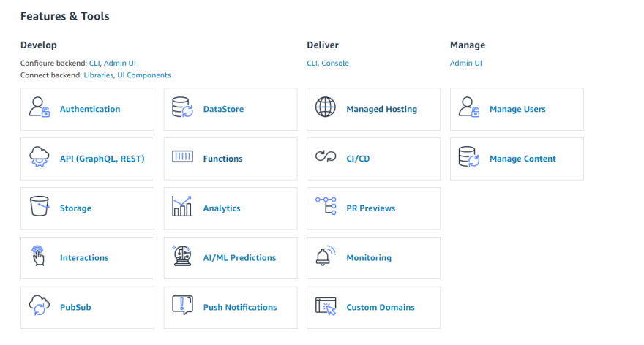Follow the Admin UI link under Manage
The image size is (644, 345).
pos(465,63)
